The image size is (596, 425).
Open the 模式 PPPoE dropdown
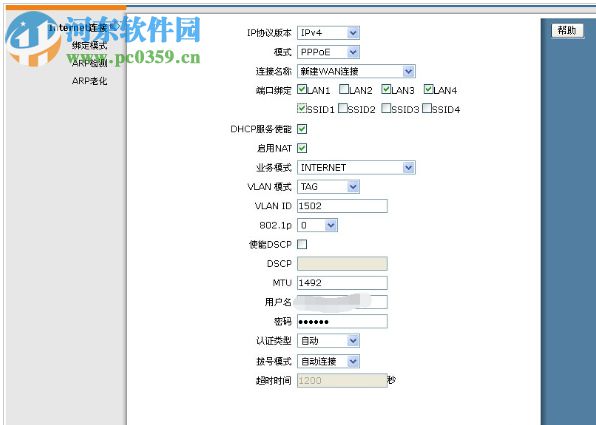328,52
